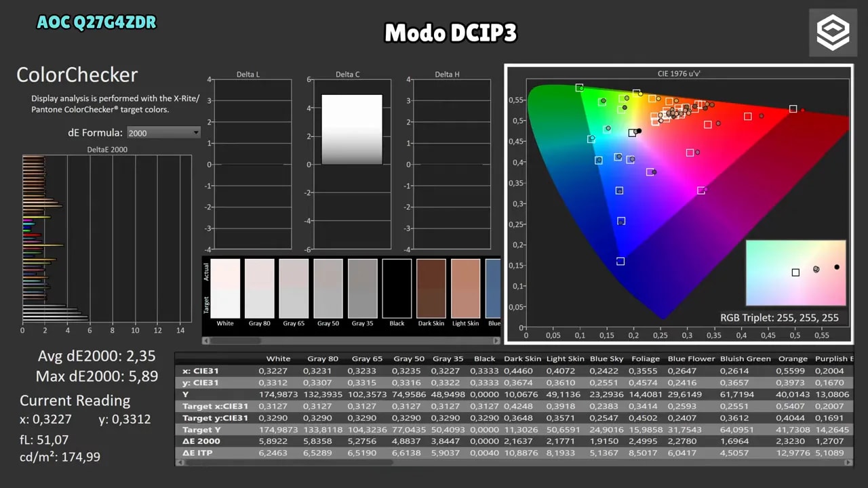Click the fL: 51,07 readout
The image size is (868, 488).
click(44, 439)
